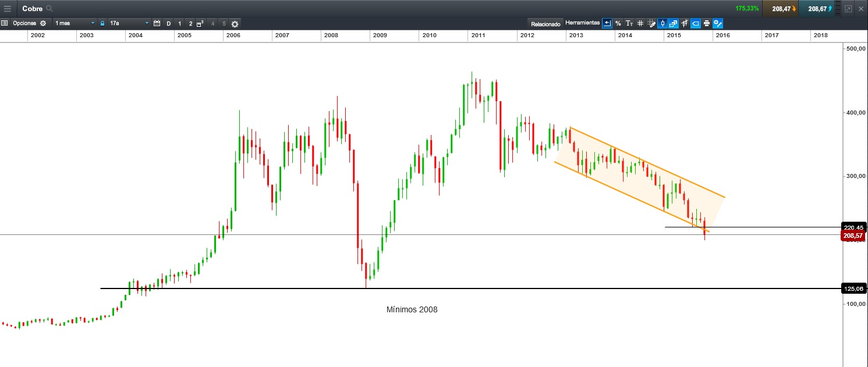Screen dimensions: 868x367
Task: Click the 400,00 price axis label
Action: coord(856,112)
